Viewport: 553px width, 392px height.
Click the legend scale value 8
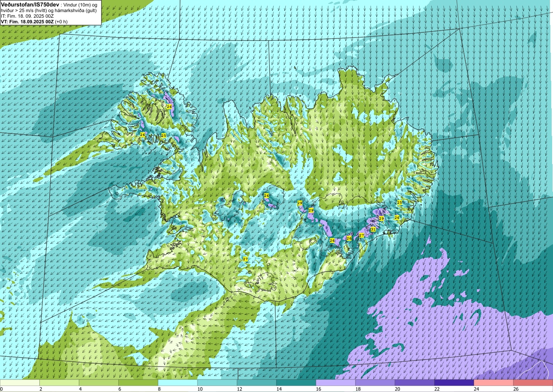pyautogui.click(x=159, y=389)
